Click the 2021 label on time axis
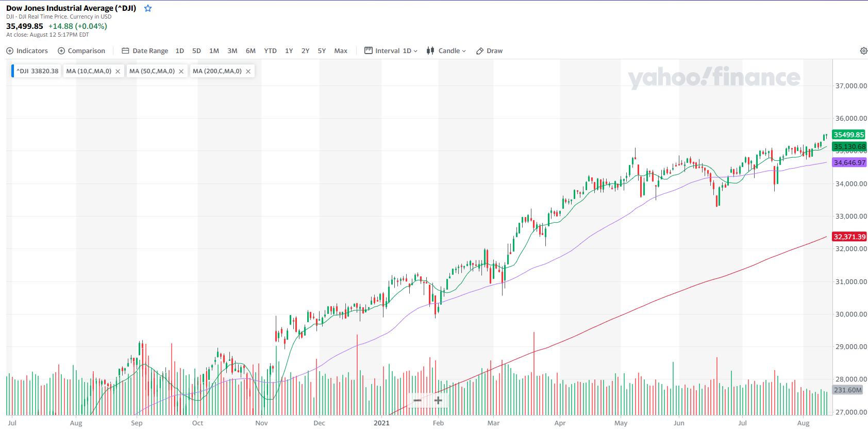 point(381,423)
